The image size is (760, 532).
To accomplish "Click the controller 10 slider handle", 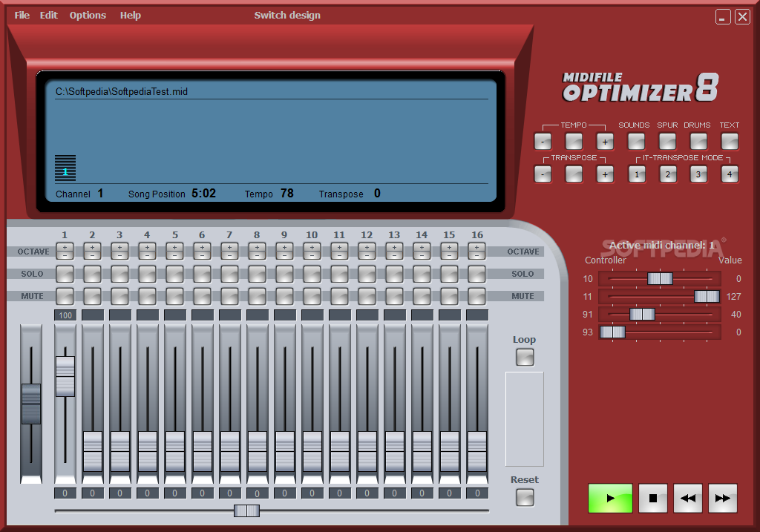I will coord(660,278).
